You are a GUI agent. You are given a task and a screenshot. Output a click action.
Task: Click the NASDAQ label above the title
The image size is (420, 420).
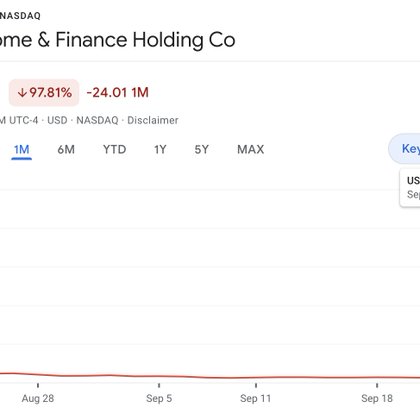[x=20, y=16]
